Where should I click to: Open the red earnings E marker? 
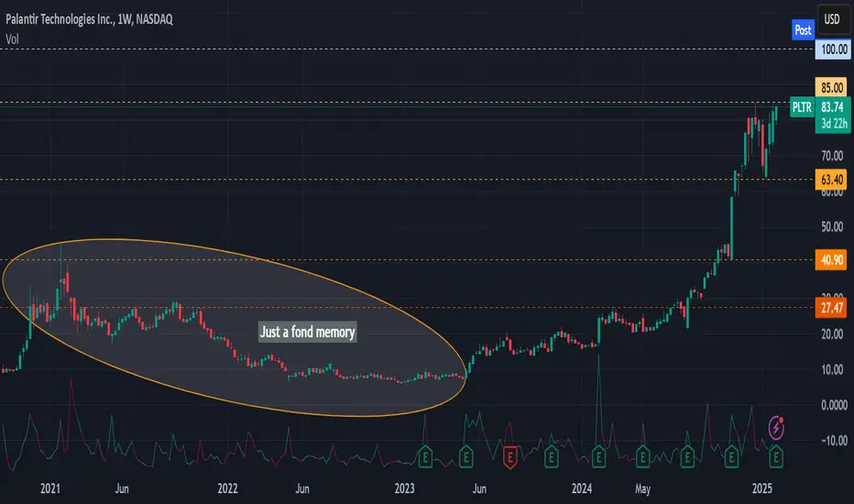509,457
